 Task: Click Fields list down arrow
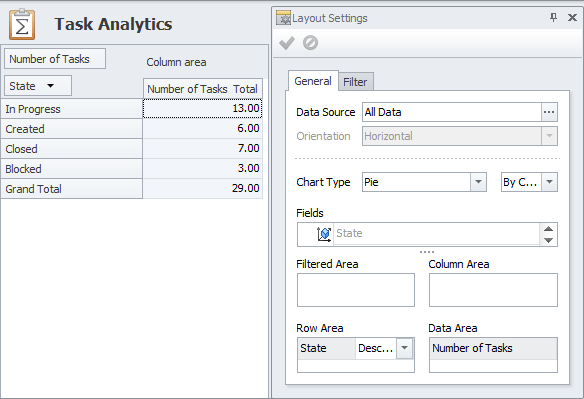pos(548,240)
